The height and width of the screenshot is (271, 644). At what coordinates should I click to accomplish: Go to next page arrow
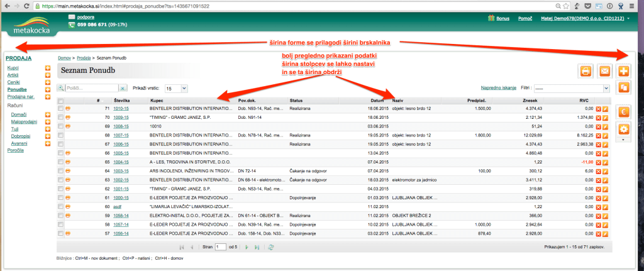click(247, 247)
